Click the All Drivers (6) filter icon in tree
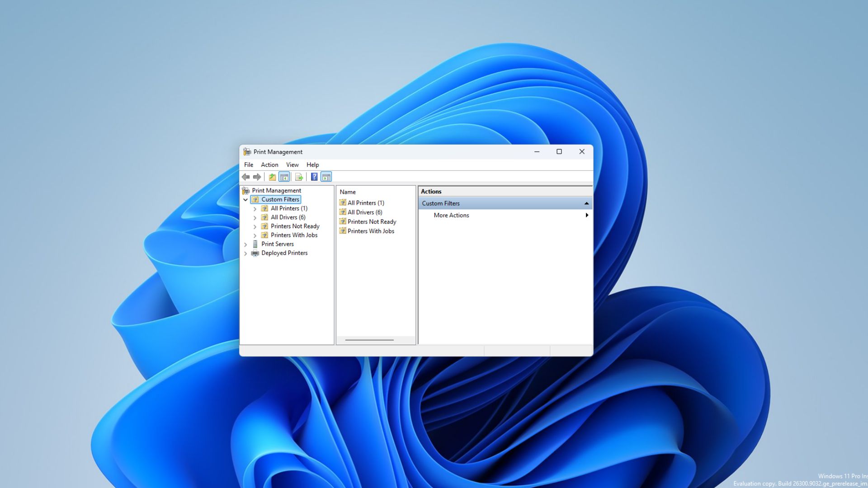 click(265, 217)
